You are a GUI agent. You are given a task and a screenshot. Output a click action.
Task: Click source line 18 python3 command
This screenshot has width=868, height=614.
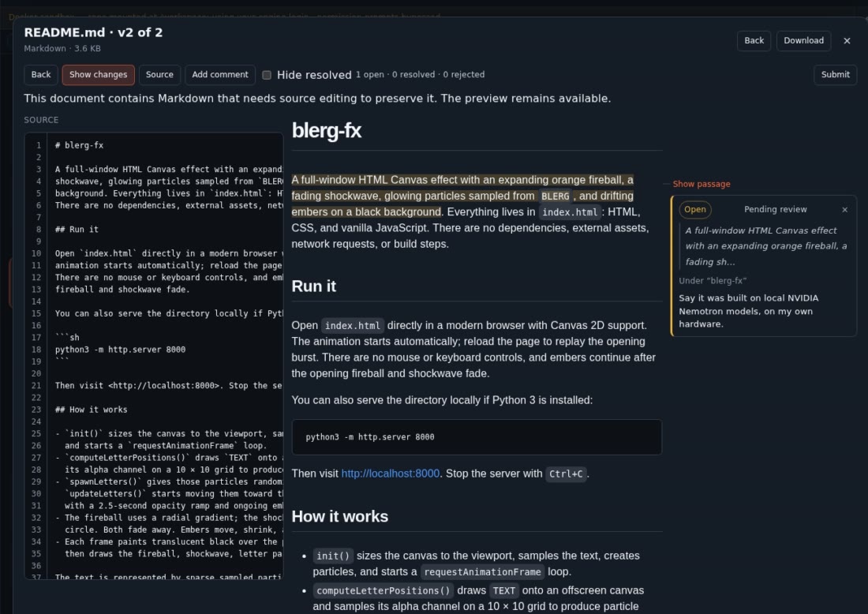[120, 350]
